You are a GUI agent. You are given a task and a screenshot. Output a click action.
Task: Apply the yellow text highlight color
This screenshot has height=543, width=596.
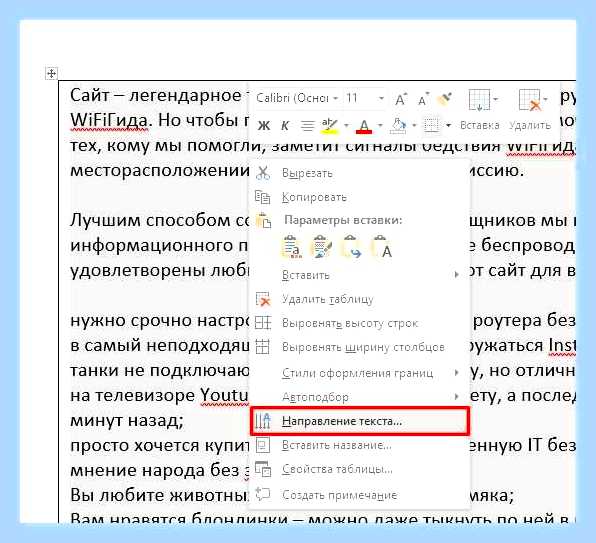tap(330, 126)
